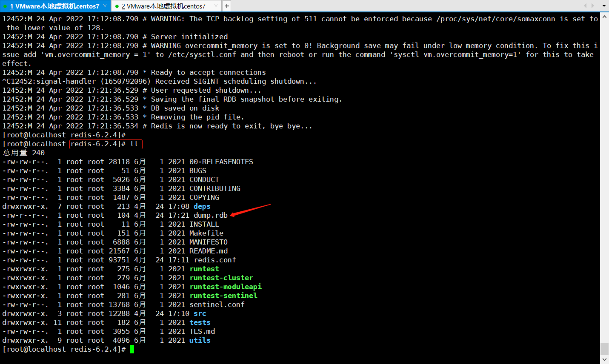Click the utils directory name
The width and height of the screenshot is (609, 364).
[x=200, y=340]
